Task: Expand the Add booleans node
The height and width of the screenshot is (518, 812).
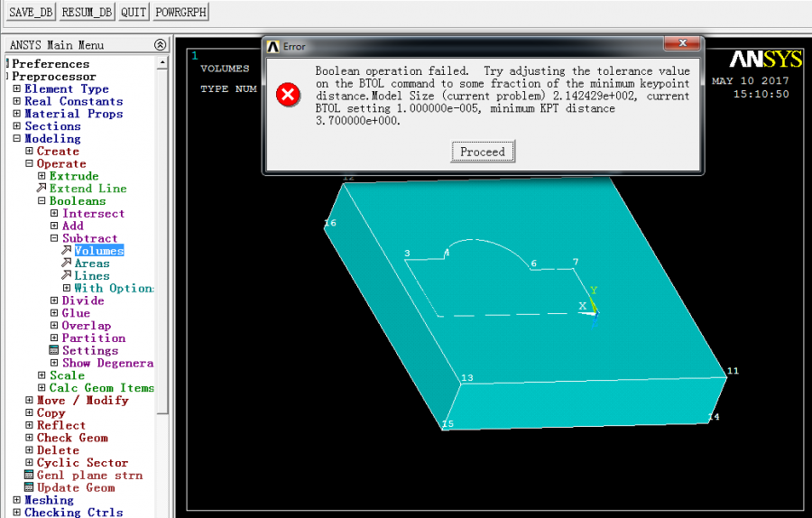Action: 54,226
